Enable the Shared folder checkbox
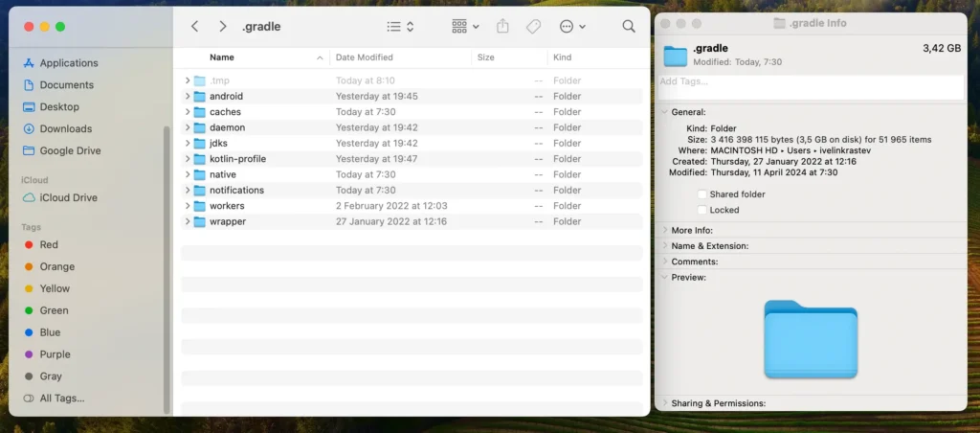The image size is (980, 433). coord(702,194)
